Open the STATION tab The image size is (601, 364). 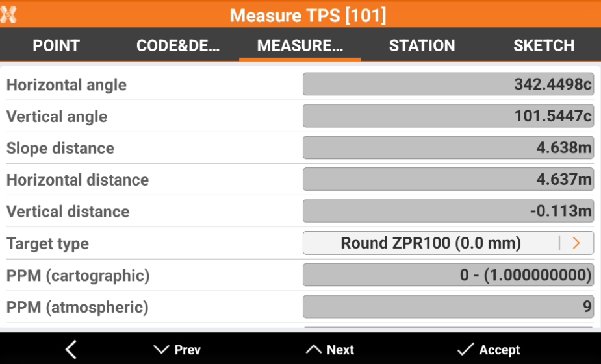pos(422,45)
